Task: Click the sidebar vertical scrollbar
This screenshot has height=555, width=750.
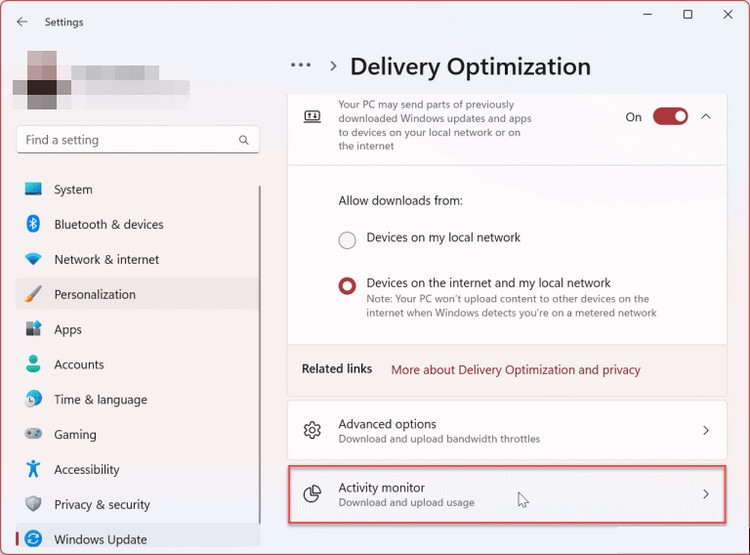Action: coord(260,354)
